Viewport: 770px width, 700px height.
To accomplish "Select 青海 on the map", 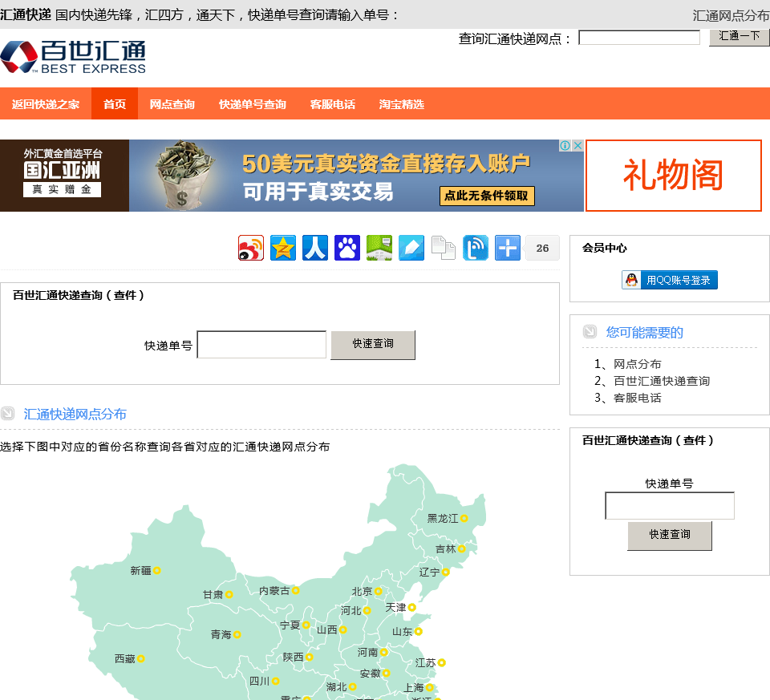I will (226, 635).
